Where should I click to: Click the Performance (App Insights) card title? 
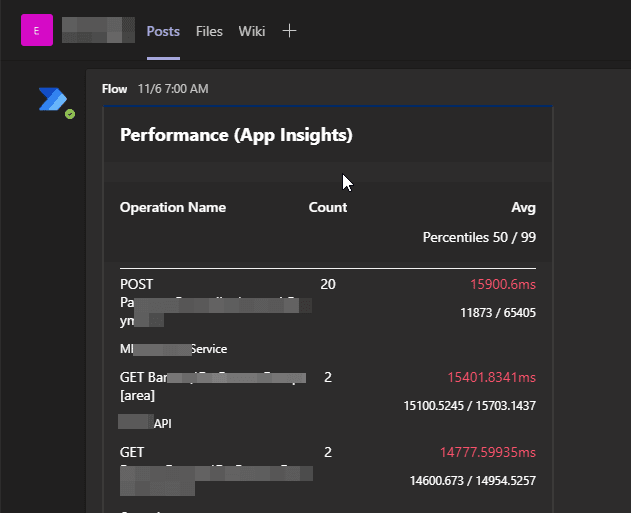(x=236, y=135)
